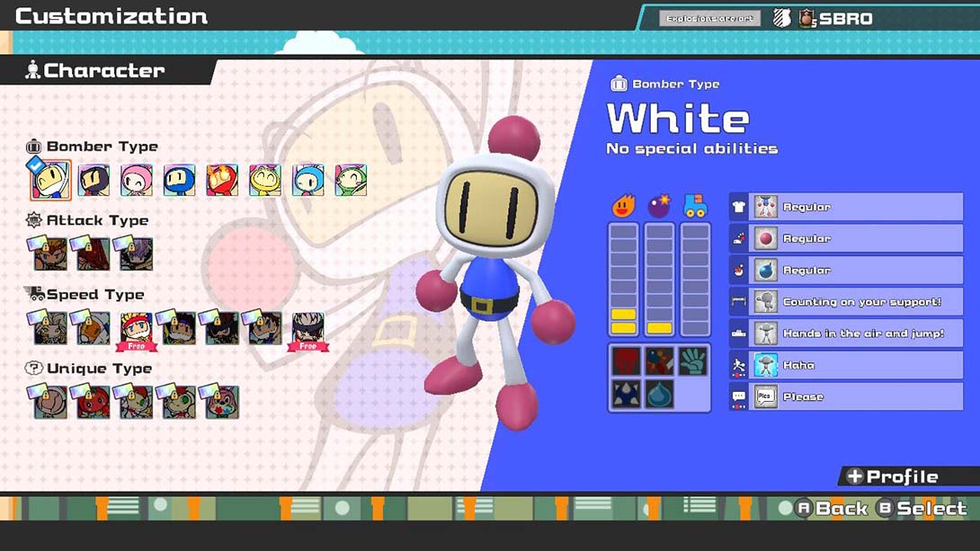Click the bomb stat icon above the gauges
Viewport: 980px width, 551px height.
[661, 205]
